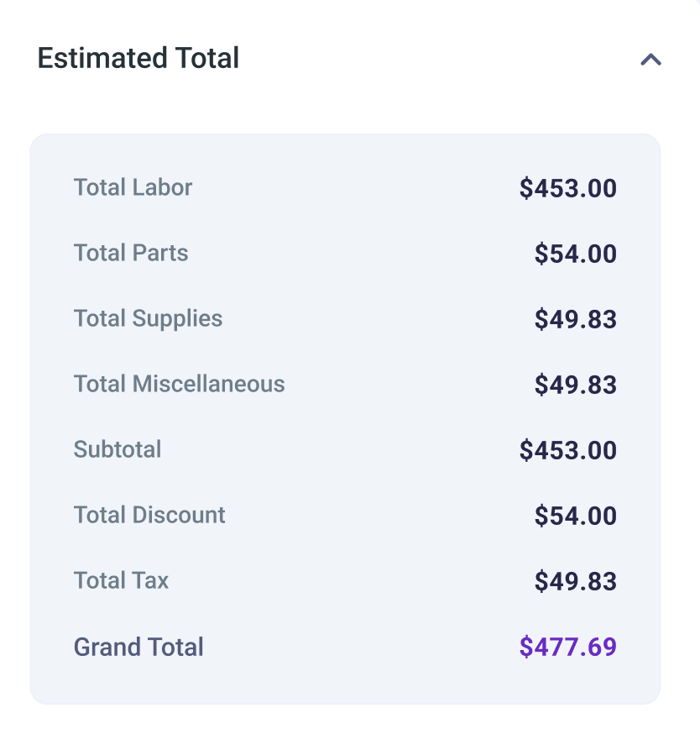Click the Total Parts amount value
Screen dimensions: 700x734
(x=575, y=254)
